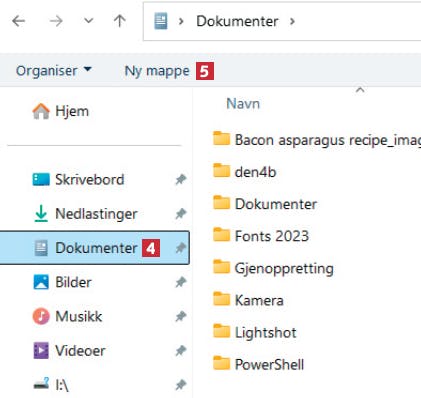Click the PowerShell folder icon
421x398 pixels.
click(x=221, y=363)
